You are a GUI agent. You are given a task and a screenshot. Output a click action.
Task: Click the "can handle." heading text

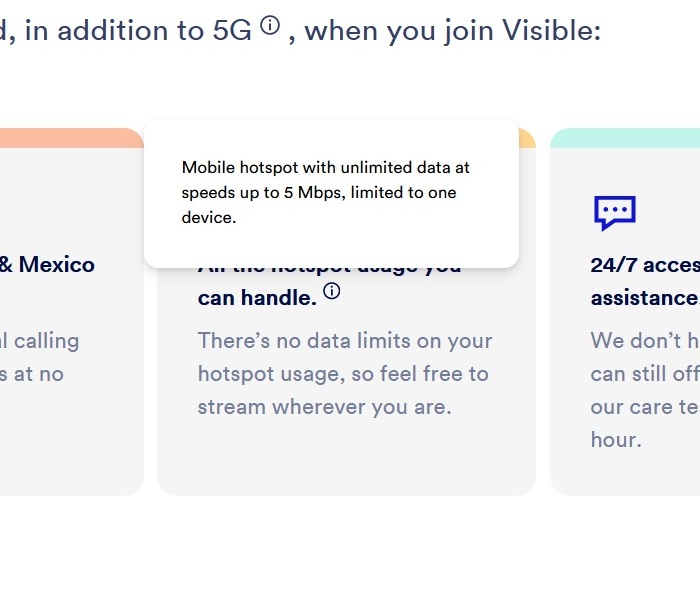point(257,298)
